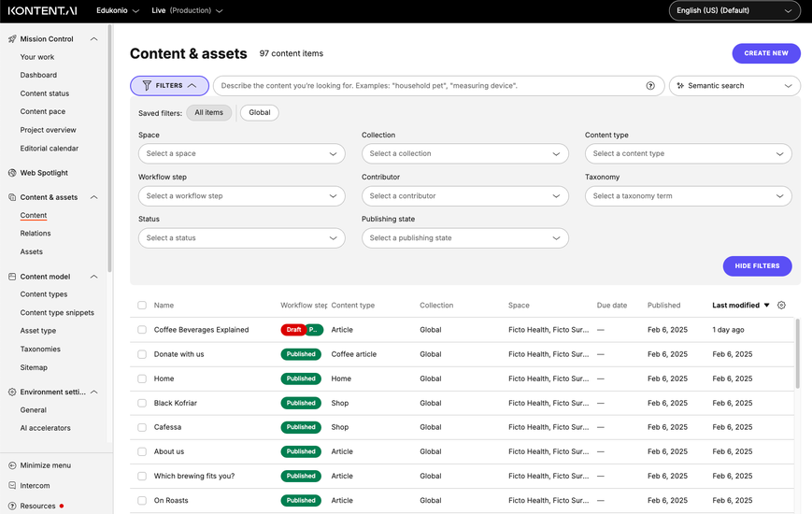Screen dimensions: 812x514
Task: Click the Content model sidebar icon
Action: [12, 277]
